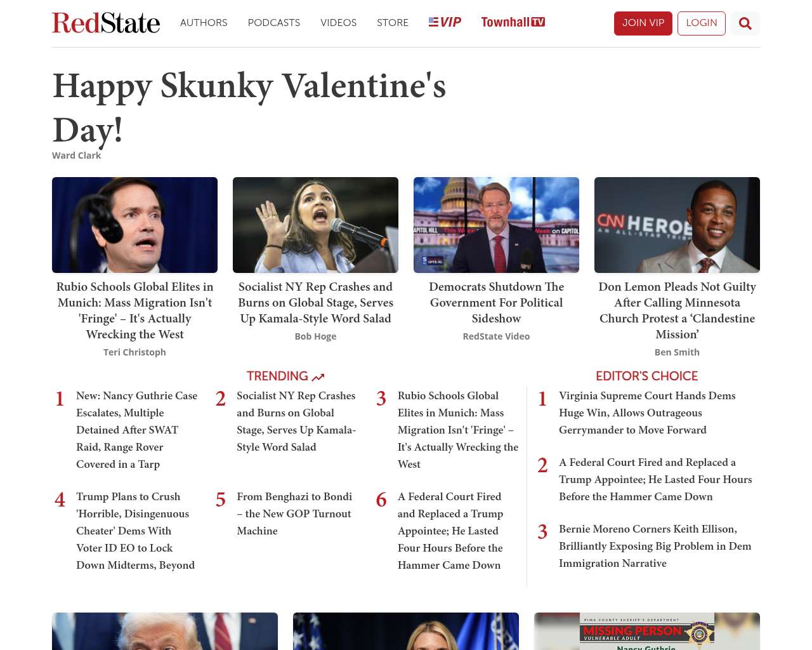The width and height of the screenshot is (812, 650).
Task: Click the Login button
Action: [702, 23]
